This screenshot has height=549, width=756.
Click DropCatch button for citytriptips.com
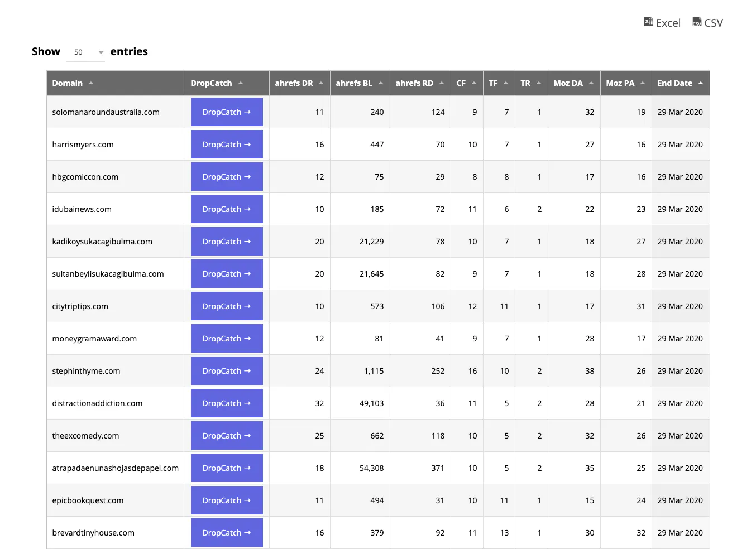227,306
